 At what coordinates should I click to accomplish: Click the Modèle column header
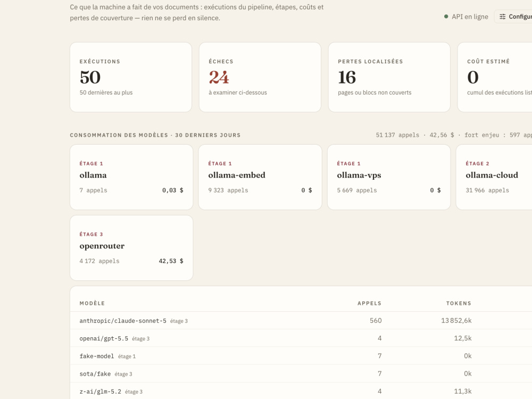pos(92,303)
